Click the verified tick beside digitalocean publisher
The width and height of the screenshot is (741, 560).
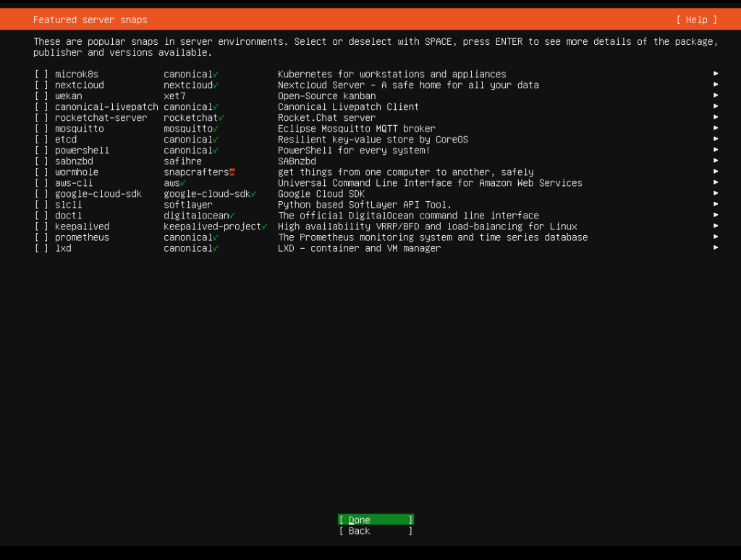tap(232, 216)
